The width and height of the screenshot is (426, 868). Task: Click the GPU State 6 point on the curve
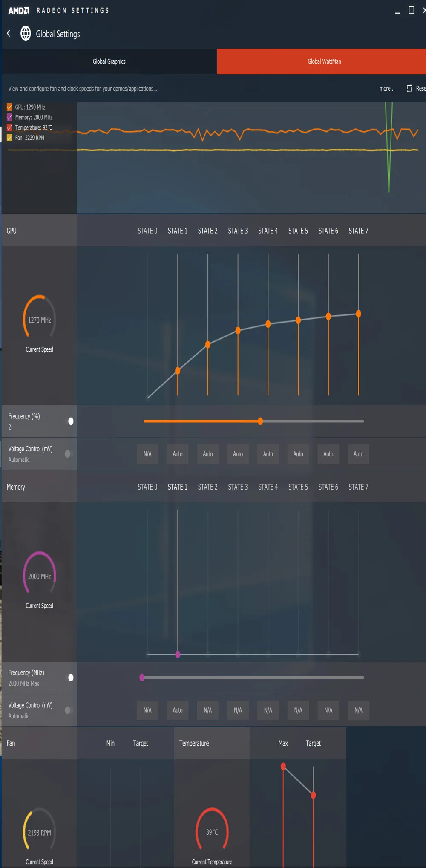click(x=328, y=316)
